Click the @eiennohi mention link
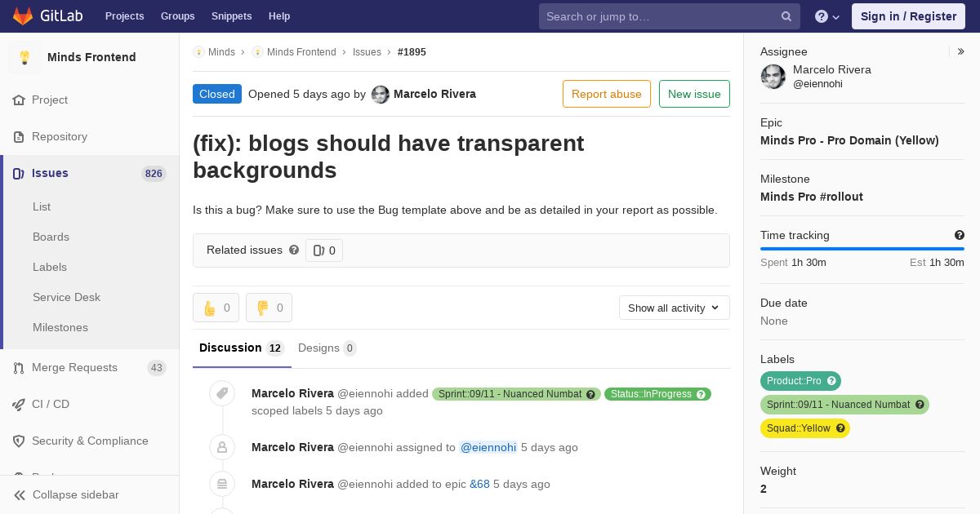The height and width of the screenshot is (514, 980). 488,447
